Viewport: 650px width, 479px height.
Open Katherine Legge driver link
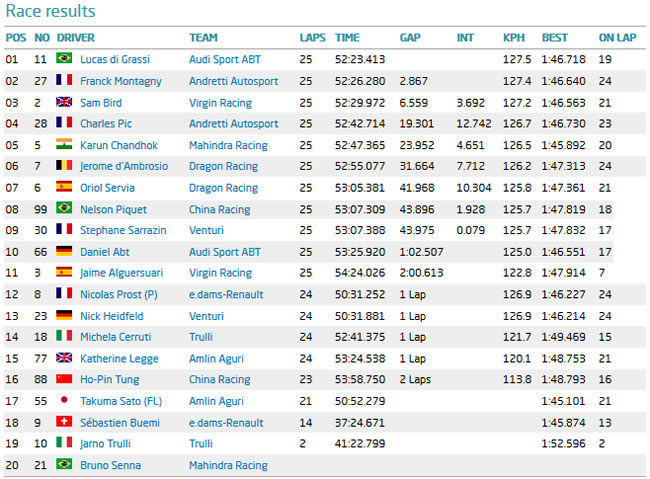[x=119, y=359]
